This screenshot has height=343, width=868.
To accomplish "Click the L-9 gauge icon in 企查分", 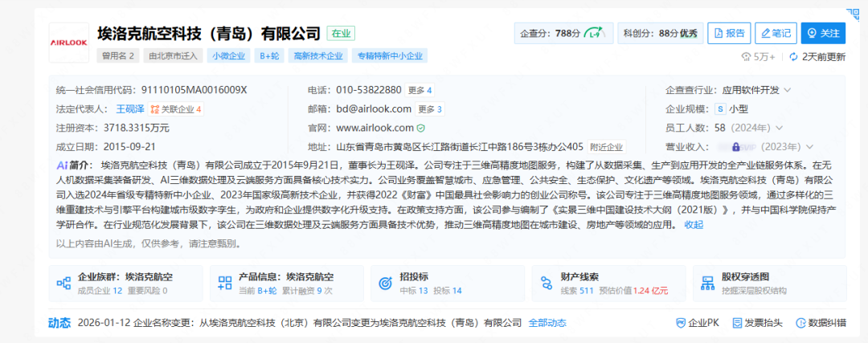I will click(x=595, y=33).
